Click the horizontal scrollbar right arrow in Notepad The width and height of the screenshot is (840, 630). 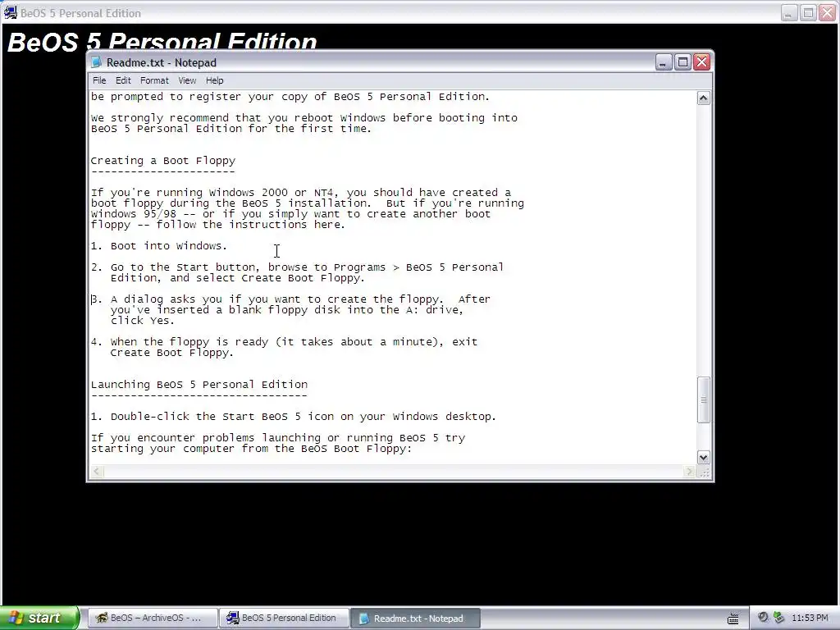pos(689,472)
